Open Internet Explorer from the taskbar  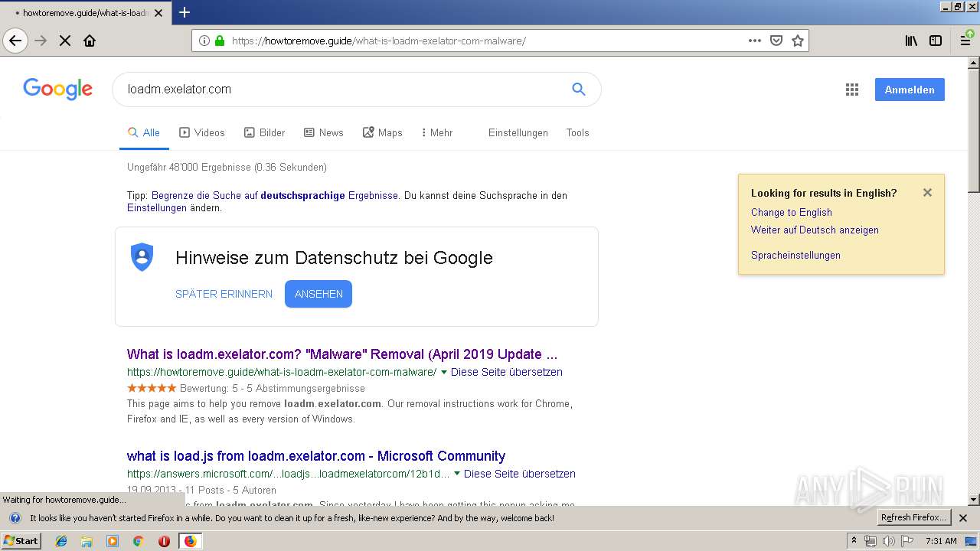tap(61, 541)
